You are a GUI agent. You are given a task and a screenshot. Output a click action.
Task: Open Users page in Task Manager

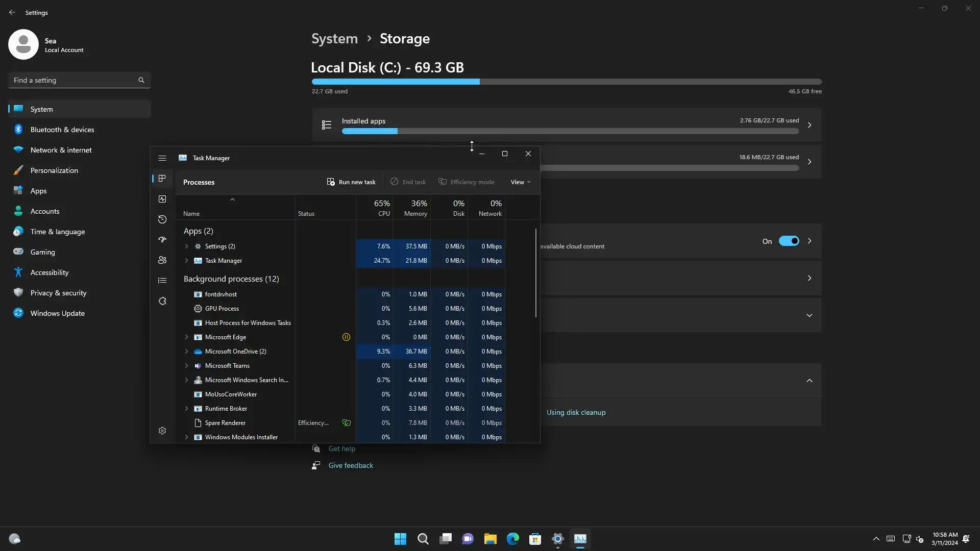click(x=162, y=260)
